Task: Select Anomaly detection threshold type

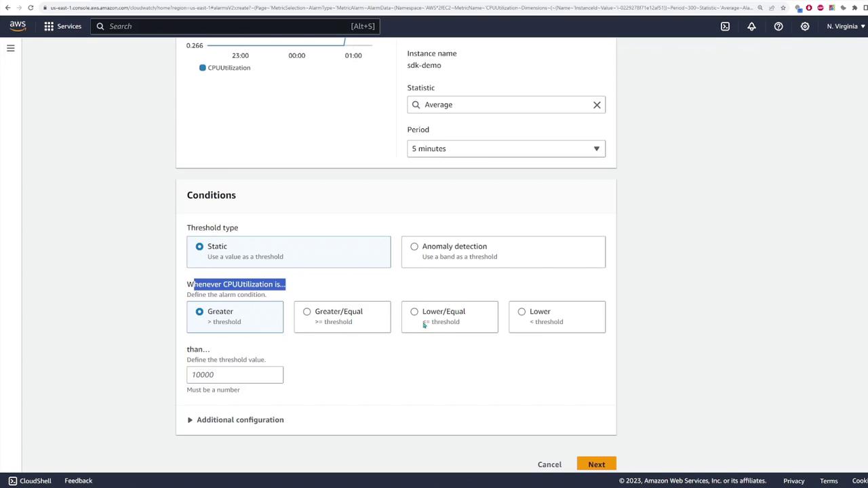Action: pyautogui.click(x=503, y=251)
